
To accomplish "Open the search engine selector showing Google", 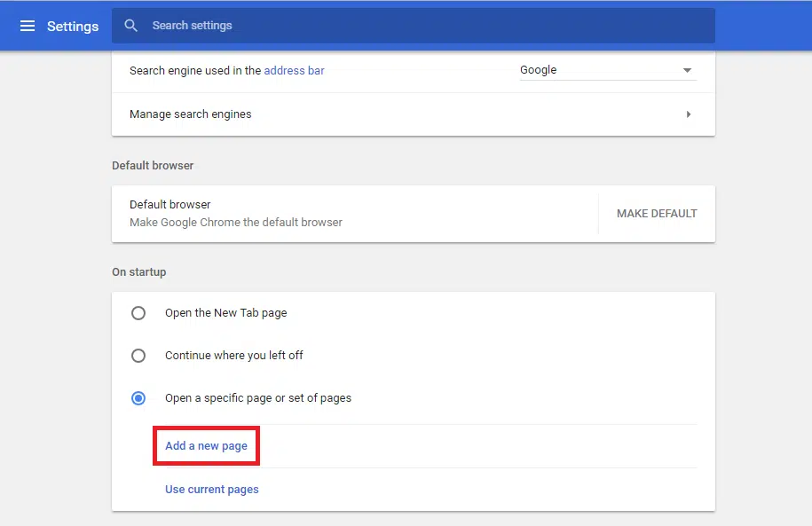I will [x=608, y=69].
